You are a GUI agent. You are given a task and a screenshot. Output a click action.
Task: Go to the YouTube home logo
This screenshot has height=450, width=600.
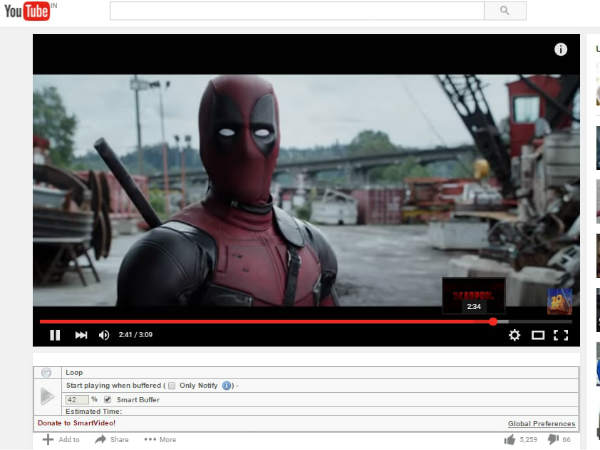[x=27, y=11]
